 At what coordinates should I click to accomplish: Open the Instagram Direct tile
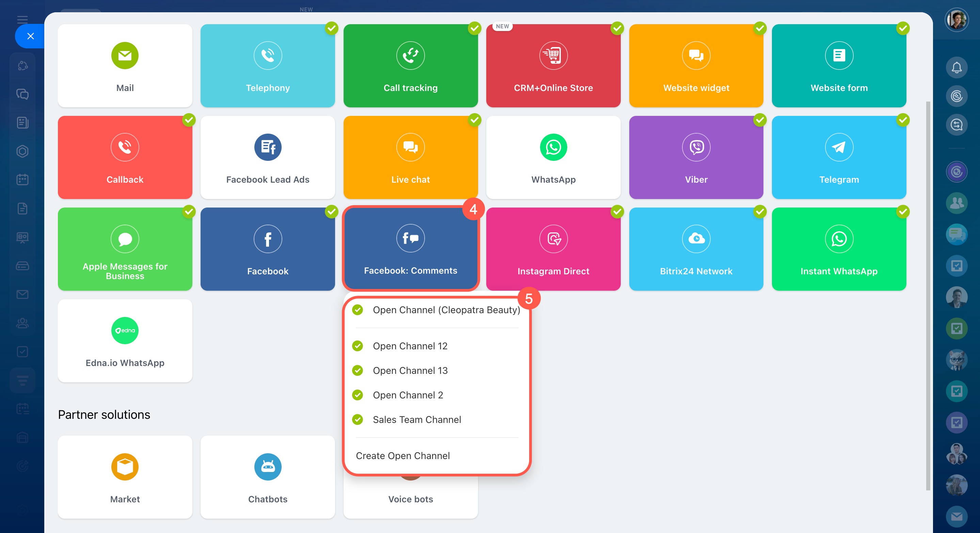tap(553, 249)
